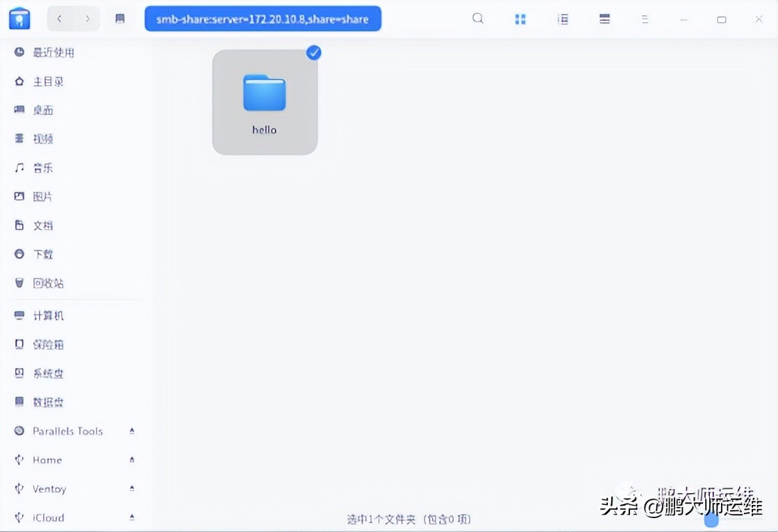The width and height of the screenshot is (778, 532).
Task: Open the Trash (回收站)
Action: pyautogui.click(x=47, y=283)
